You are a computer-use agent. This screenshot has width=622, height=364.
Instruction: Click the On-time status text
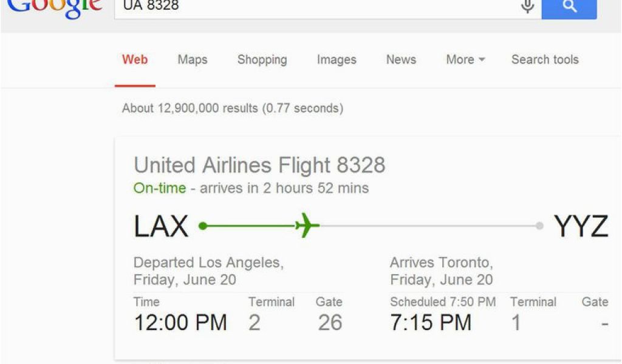(x=160, y=187)
